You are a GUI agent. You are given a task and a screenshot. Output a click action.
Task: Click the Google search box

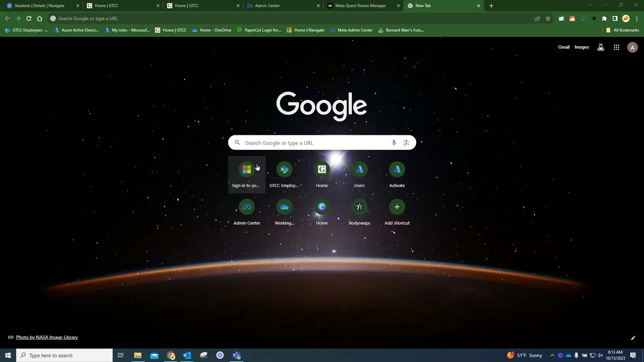point(322,143)
